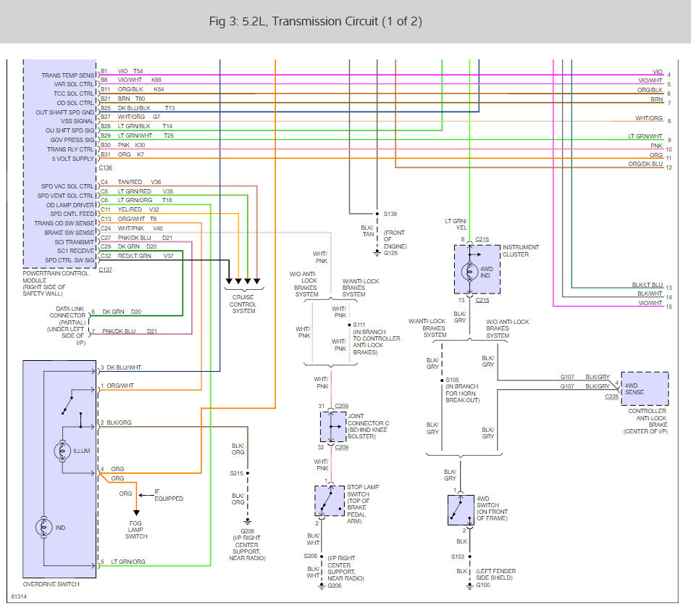The image size is (691, 616).
Task: Click the S139 splice dot
Action: [377, 214]
